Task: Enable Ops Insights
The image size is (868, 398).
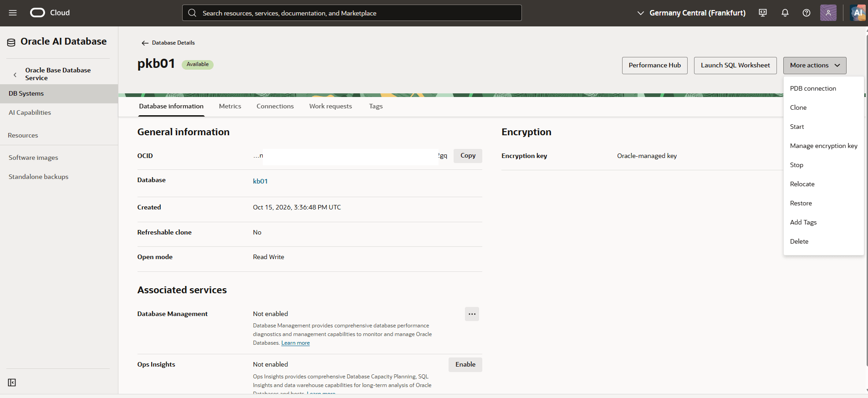Action: tap(465, 365)
